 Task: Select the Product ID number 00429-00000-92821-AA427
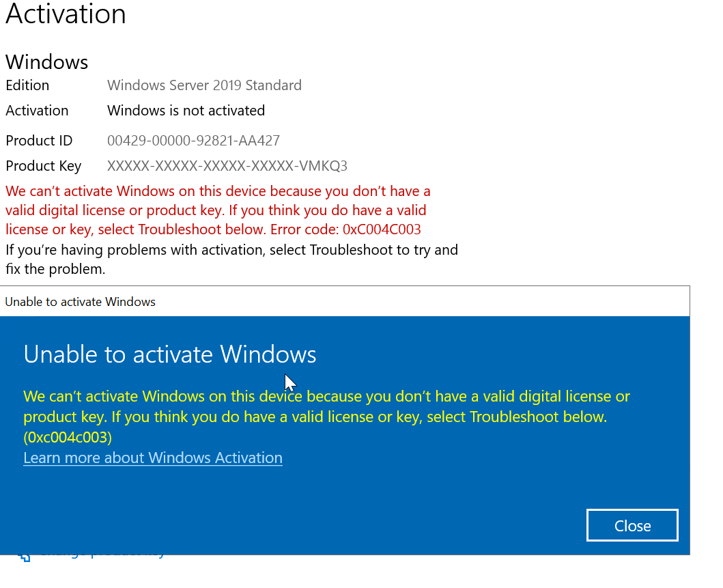(193, 141)
